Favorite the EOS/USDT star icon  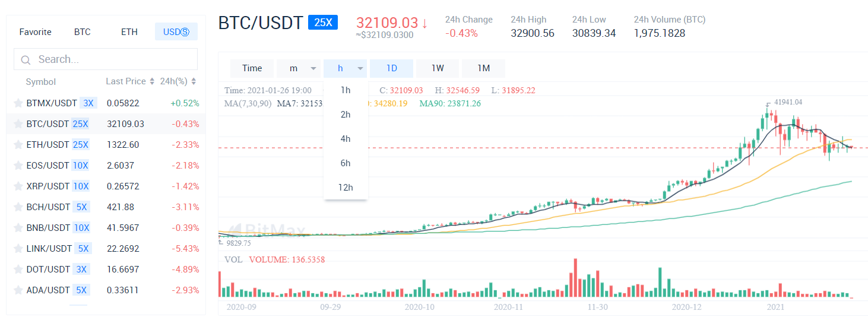pos(18,166)
